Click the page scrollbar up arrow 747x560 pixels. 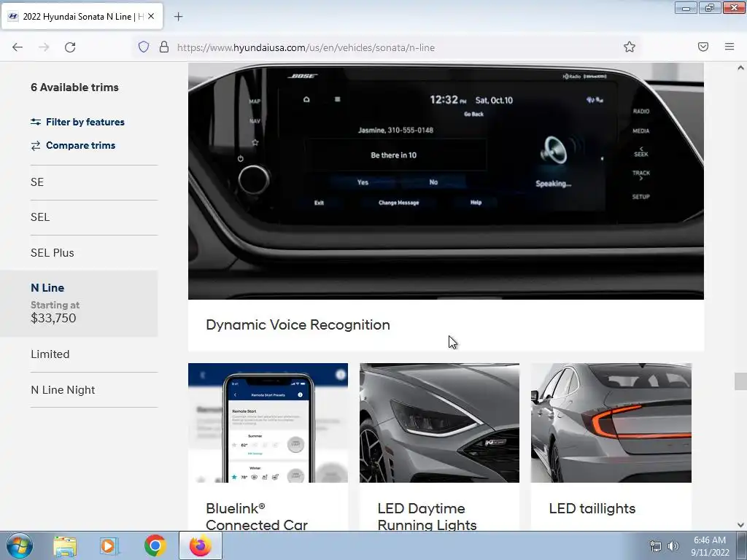click(740, 68)
